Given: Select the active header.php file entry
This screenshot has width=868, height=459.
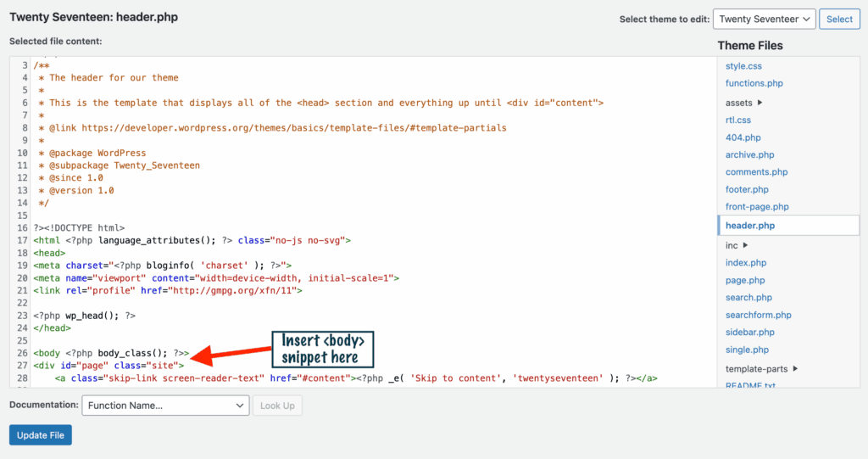Looking at the screenshot, I should [x=788, y=226].
